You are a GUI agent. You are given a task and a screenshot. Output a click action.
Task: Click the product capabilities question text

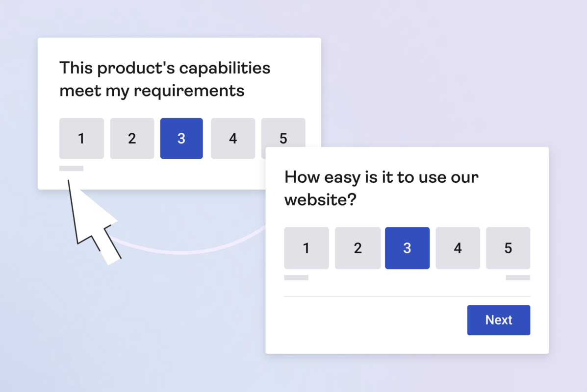pyautogui.click(x=164, y=78)
